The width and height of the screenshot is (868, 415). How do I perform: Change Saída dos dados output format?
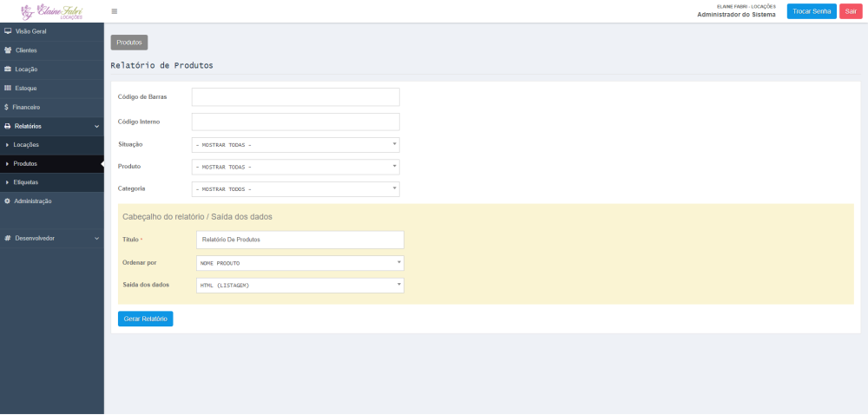[x=299, y=286]
